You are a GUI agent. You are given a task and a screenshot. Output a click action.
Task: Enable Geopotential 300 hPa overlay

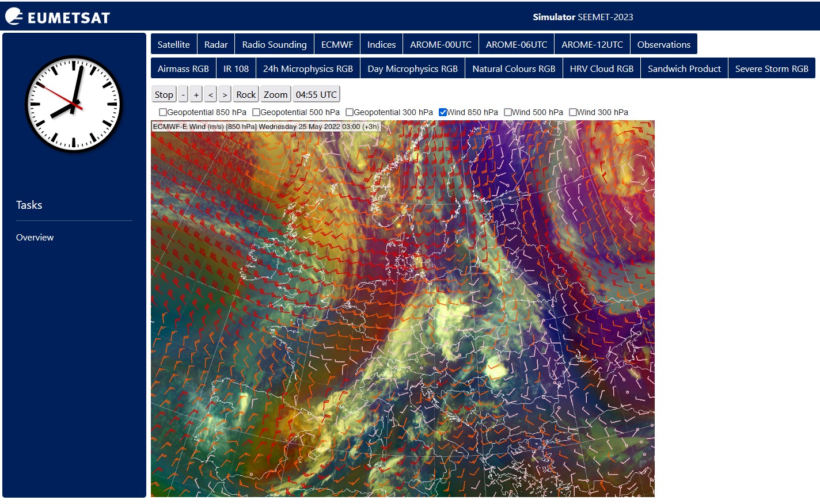pyautogui.click(x=350, y=112)
